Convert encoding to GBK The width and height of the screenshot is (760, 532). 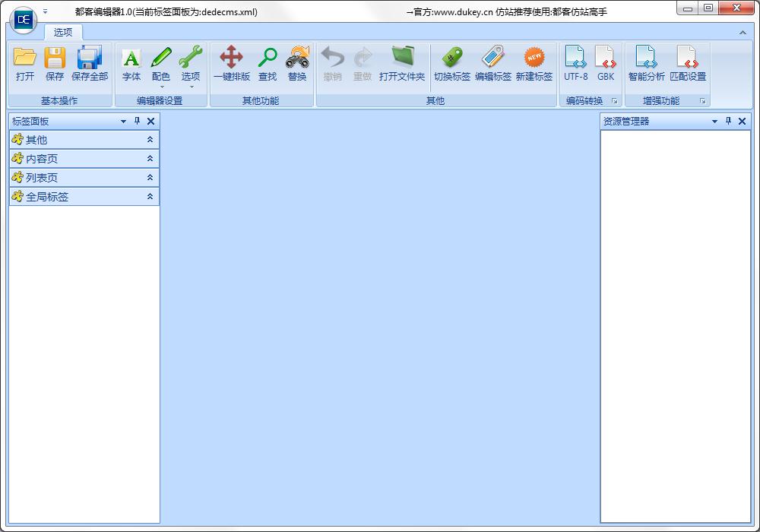606,64
